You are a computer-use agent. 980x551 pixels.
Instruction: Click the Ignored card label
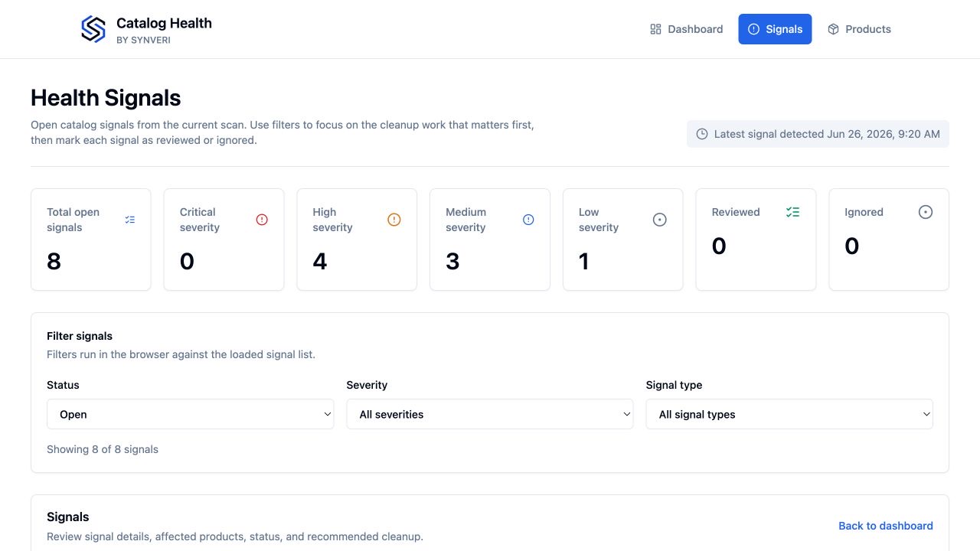pyautogui.click(x=864, y=212)
